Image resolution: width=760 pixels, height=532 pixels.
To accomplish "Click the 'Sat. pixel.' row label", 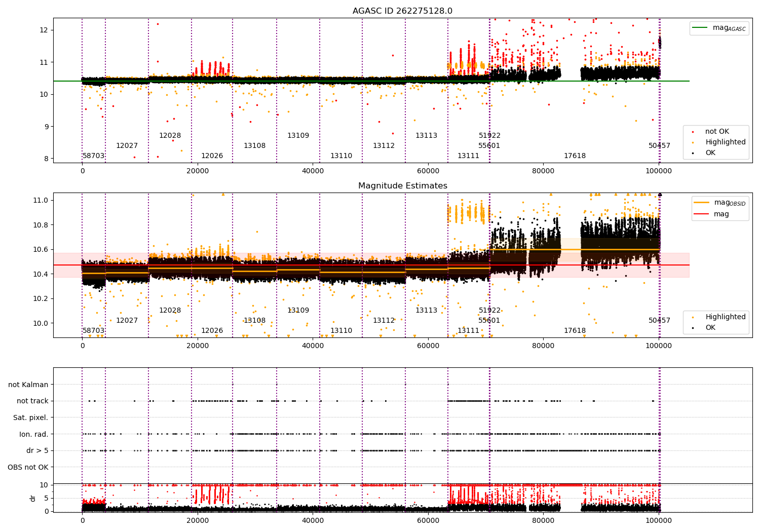I will pyautogui.click(x=31, y=417).
